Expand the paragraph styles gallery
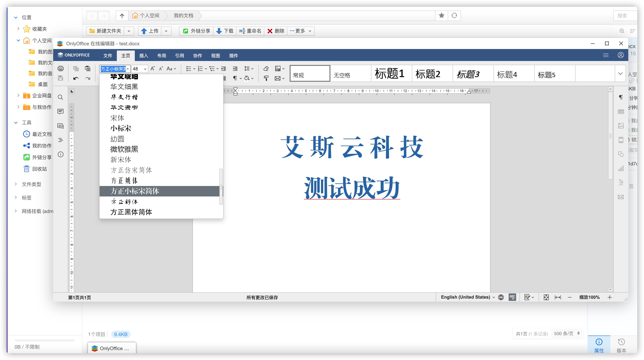The image size is (644, 360). tap(620, 74)
